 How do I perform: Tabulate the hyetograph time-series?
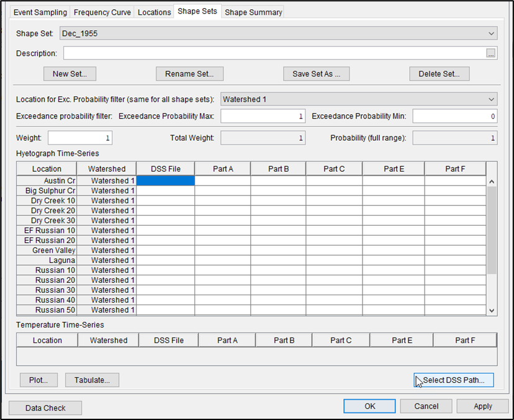point(92,380)
